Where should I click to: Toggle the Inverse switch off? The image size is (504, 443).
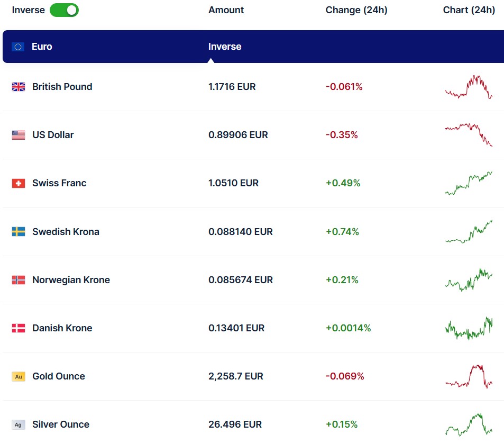pos(64,10)
